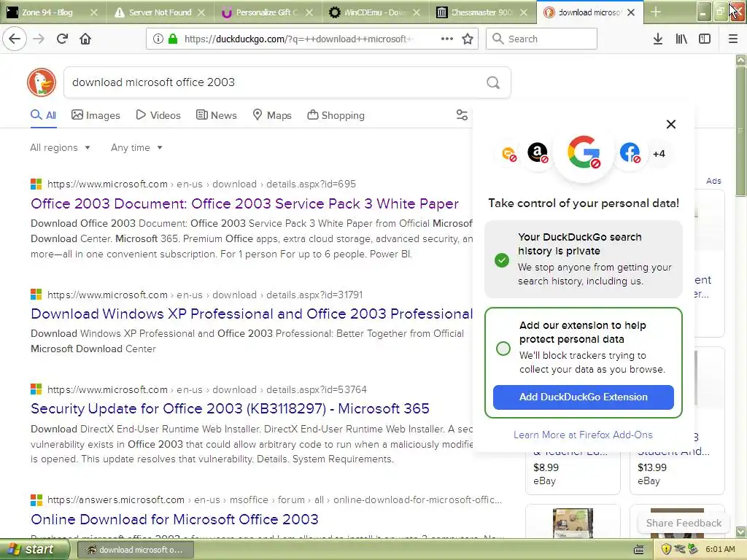Screen dimensions: 747x560
Task: Click the $13.99 eBay price
Action: tap(652, 467)
